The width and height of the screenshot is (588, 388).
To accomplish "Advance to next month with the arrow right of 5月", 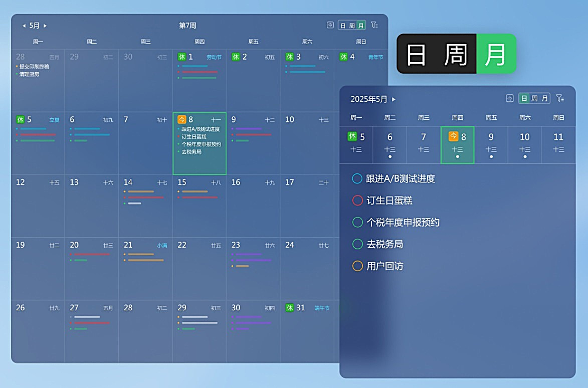I will point(45,26).
